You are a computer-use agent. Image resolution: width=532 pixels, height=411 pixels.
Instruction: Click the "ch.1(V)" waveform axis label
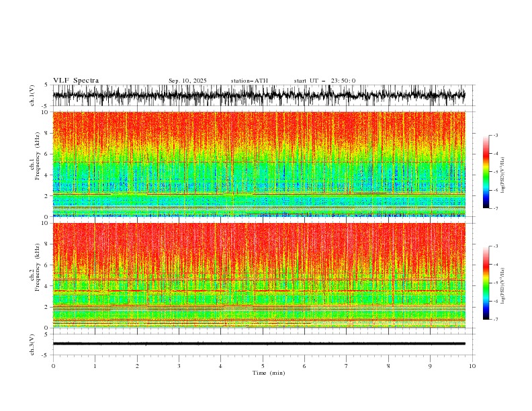(32, 95)
